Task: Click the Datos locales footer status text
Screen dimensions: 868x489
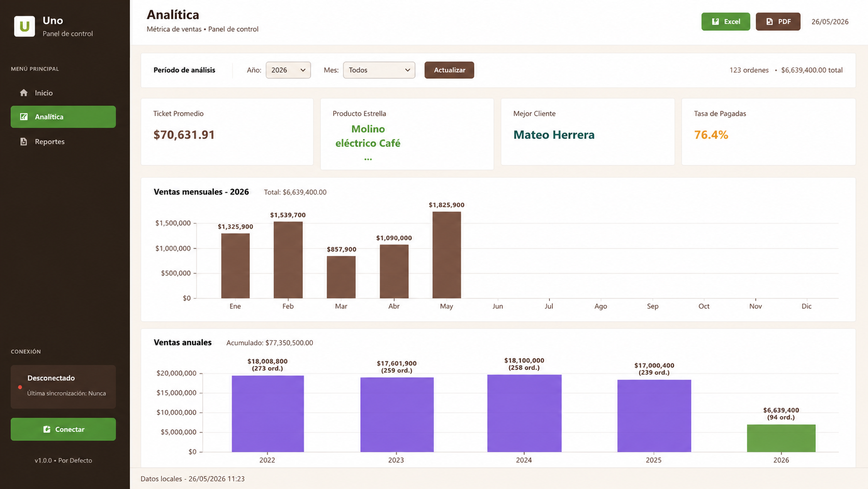Action: click(x=193, y=479)
